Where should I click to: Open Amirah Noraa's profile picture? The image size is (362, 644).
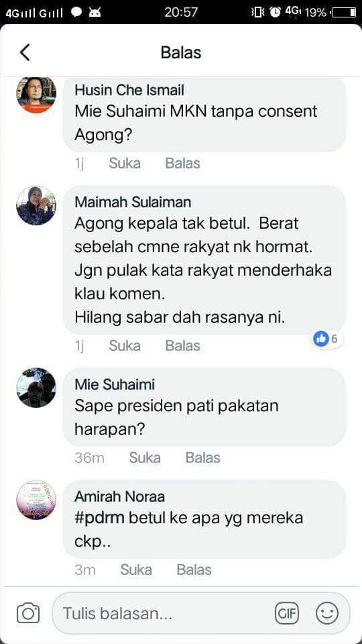(x=36, y=500)
